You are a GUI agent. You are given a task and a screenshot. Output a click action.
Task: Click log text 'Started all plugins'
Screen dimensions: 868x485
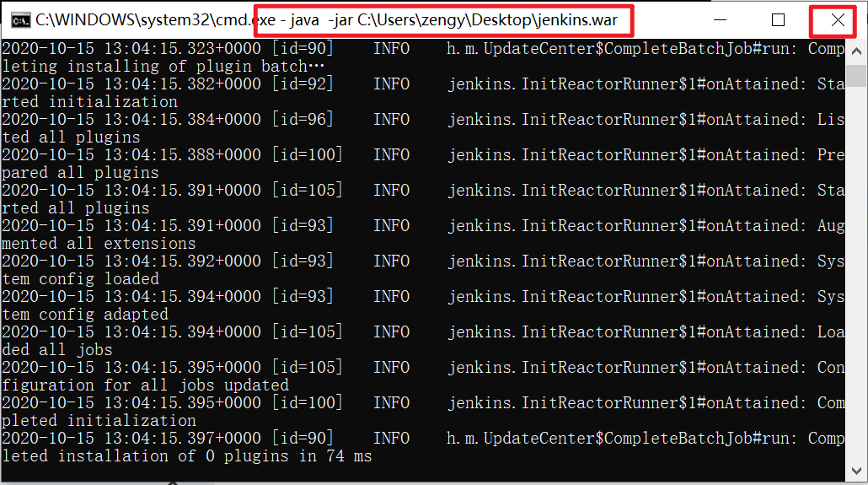point(76,208)
